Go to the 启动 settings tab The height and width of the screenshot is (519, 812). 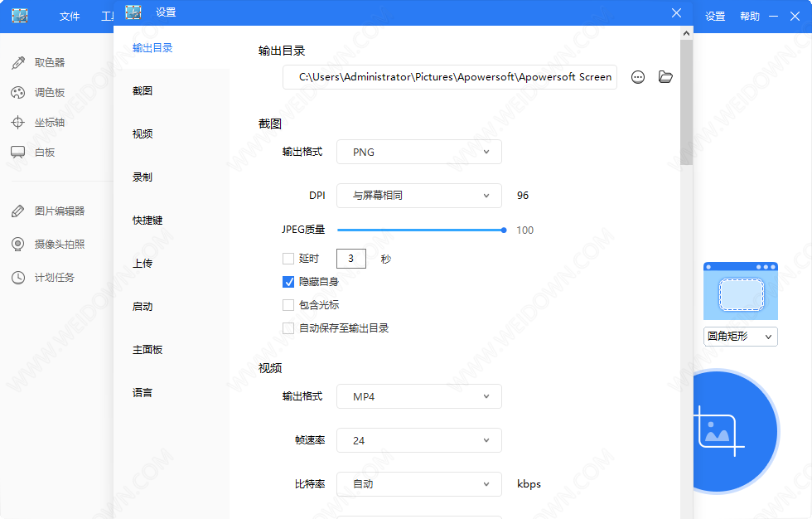pyautogui.click(x=143, y=307)
